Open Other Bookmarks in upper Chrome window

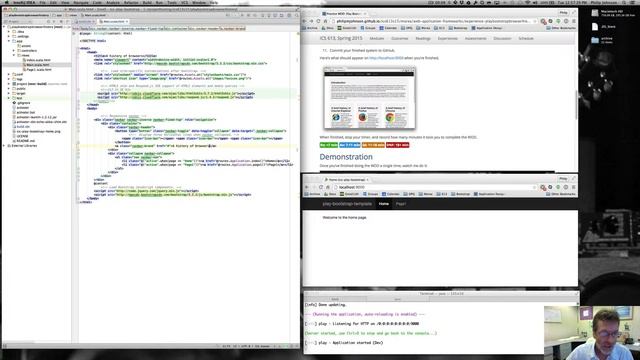(561, 28)
